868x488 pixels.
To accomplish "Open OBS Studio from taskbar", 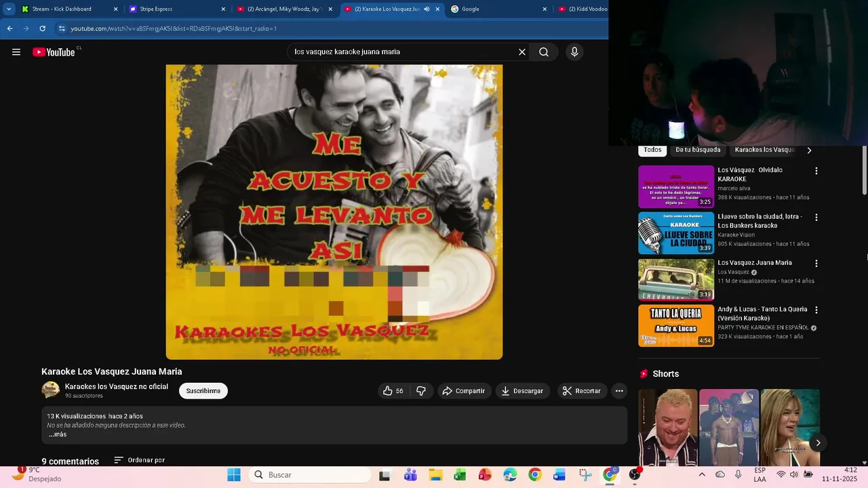I will (x=635, y=475).
